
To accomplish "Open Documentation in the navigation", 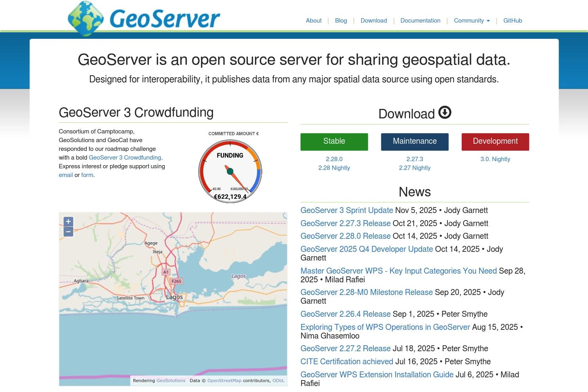I will (420, 21).
